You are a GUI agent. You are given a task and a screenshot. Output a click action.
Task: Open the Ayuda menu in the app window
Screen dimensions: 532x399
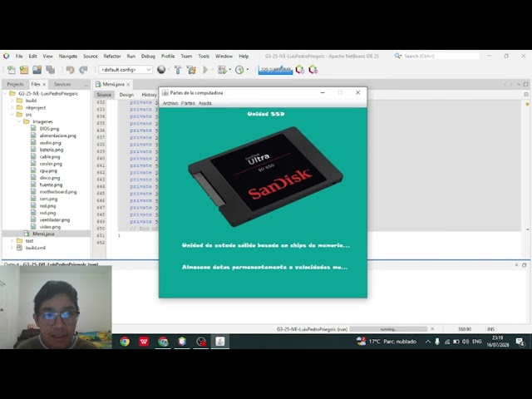[205, 103]
